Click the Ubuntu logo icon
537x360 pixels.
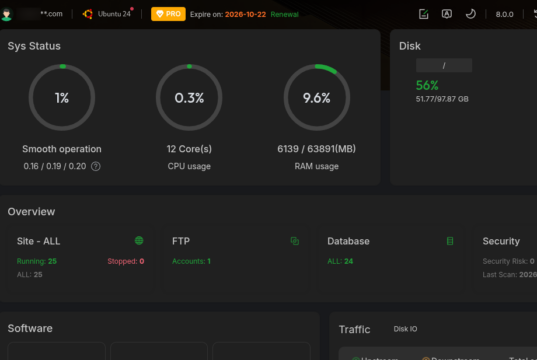pos(88,14)
